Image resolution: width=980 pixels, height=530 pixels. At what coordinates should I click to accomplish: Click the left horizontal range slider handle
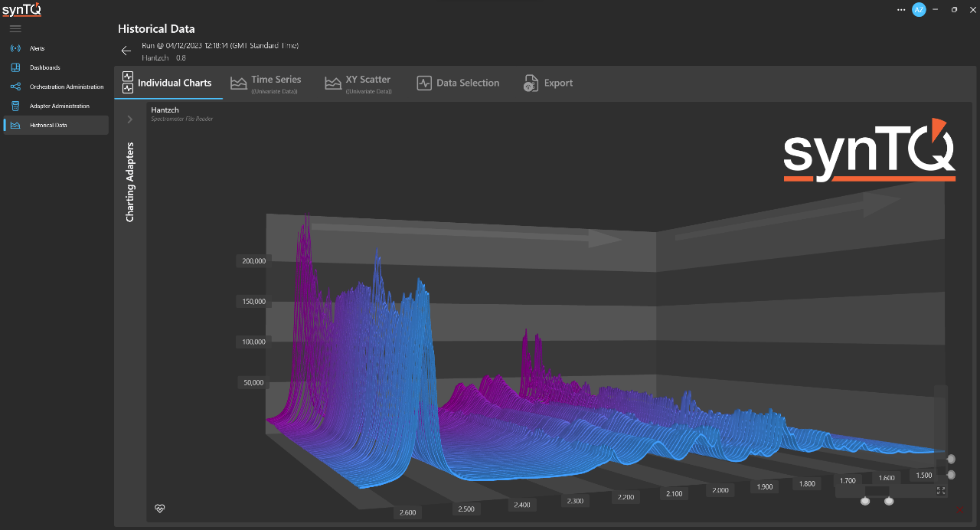865,501
